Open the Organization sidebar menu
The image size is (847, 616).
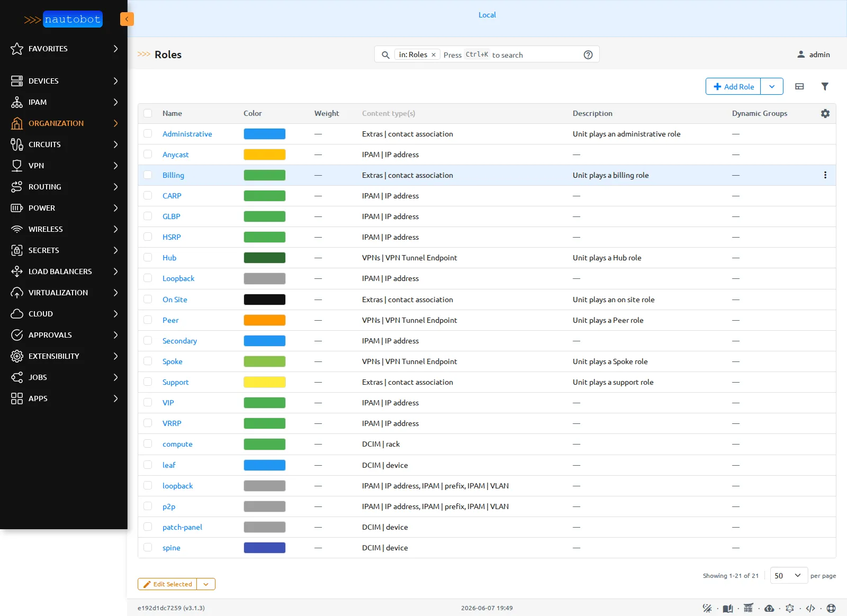pyautogui.click(x=64, y=123)
